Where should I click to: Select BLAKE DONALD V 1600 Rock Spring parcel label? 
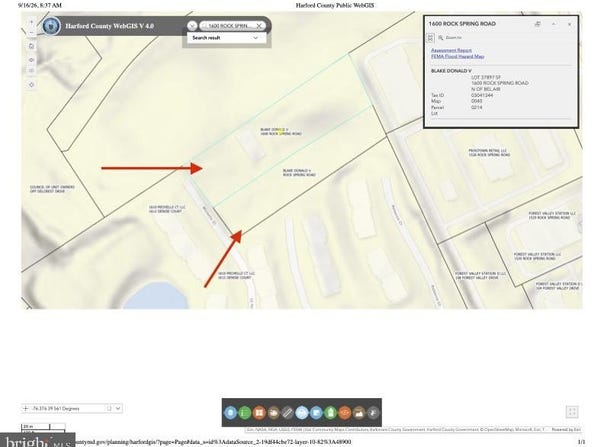pyautogui.click(x=281, y=132)
